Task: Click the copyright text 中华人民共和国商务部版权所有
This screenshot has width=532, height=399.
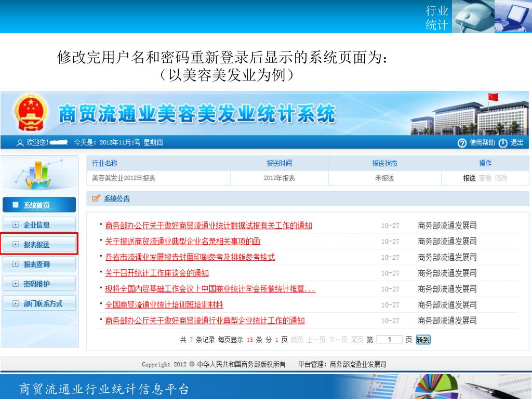Action: pos(241,364)
